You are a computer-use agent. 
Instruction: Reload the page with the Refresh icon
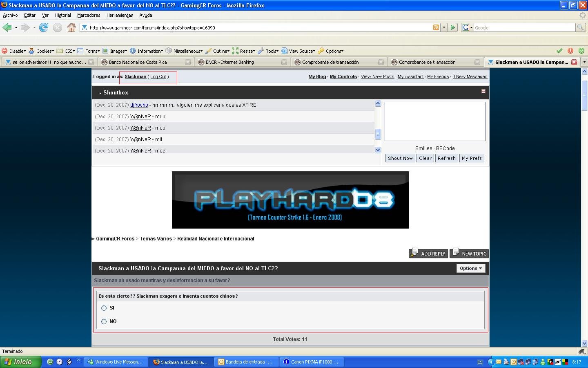coord(44,27)
